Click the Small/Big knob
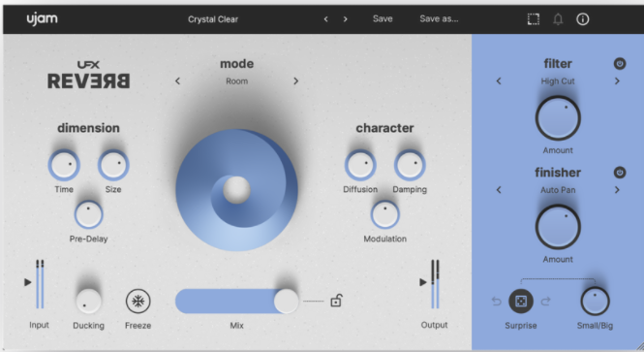The image size is (644, 352). [x=595, y=301]
